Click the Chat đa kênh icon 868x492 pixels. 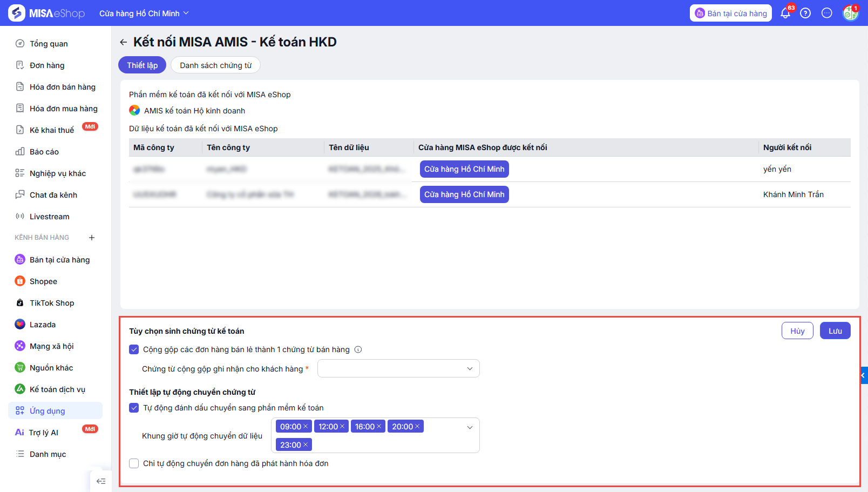[20, 195]
